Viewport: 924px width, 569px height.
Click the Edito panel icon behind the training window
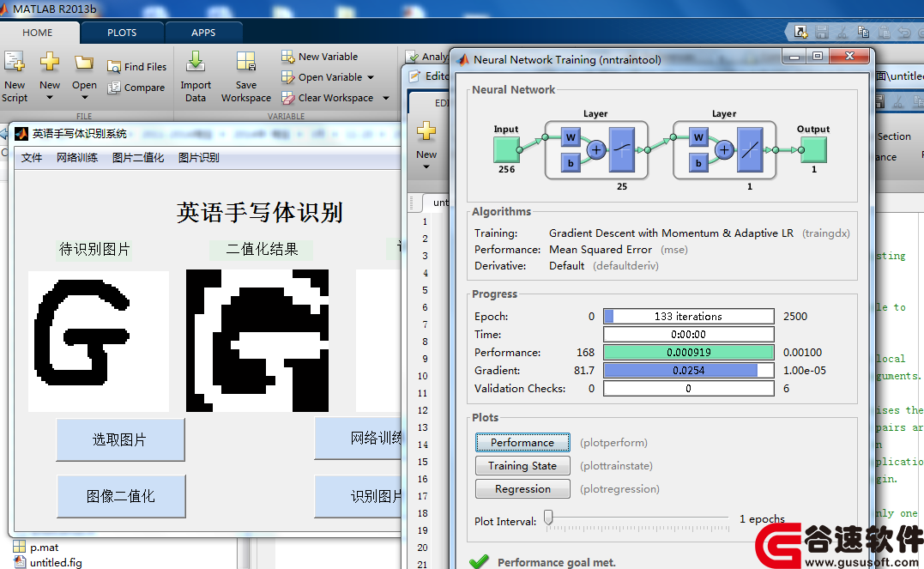(415, 76)
